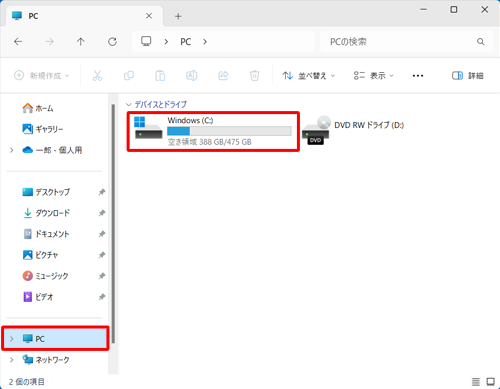This screenshot has height=389, width=500.
Task: Select the Windows (C:) drive
Action: 213,131
